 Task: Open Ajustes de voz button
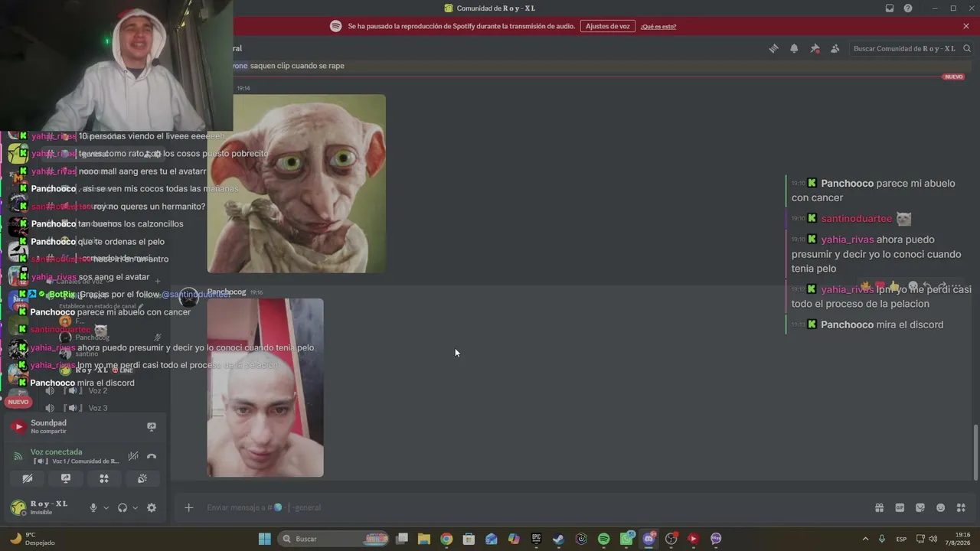click(x=608, y=26)
